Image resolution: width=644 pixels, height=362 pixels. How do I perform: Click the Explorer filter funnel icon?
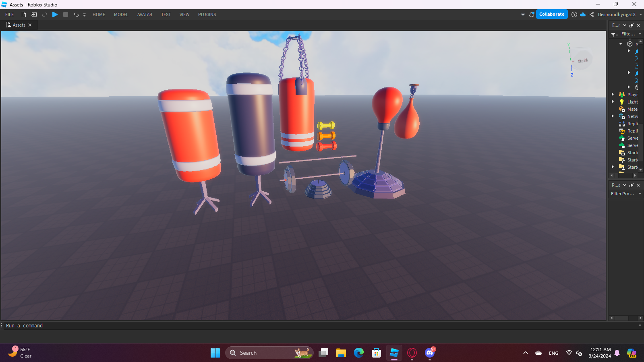(x=614, y=35)
